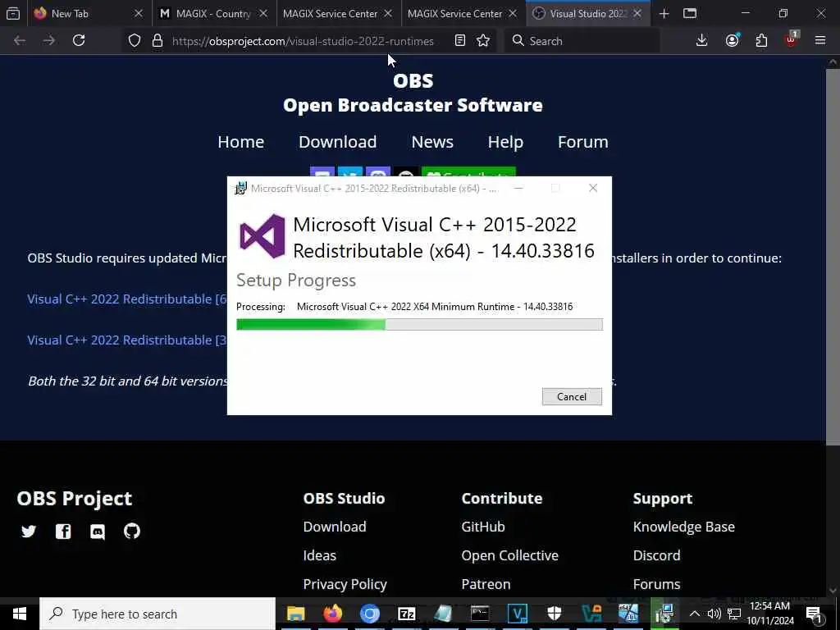Open the Help nav item
Screen dimensions: 840x630
505,142
